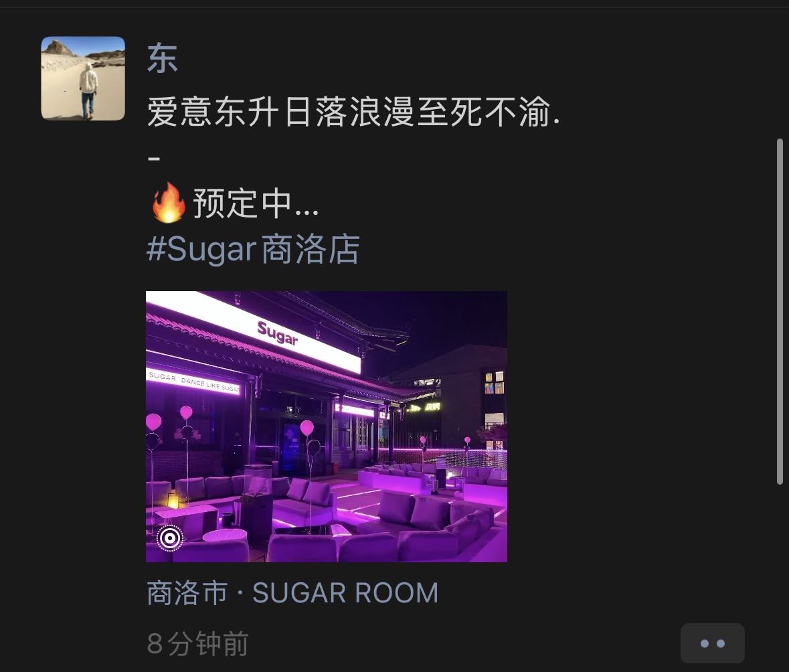This screenshot has height=672, width=789.
Task: Open the 商洛市 · SUGAR ROOM location
Action: point(292,592)
